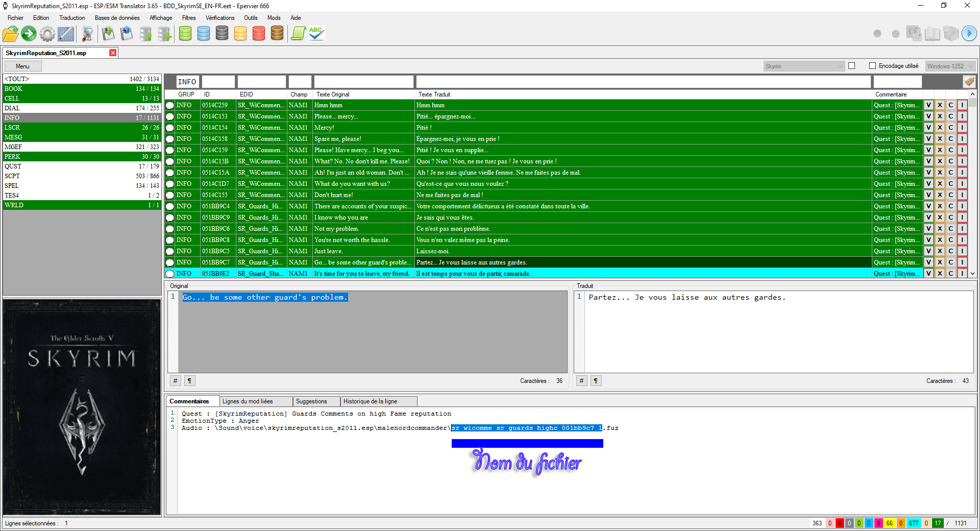
Task: Click the # button under Original pane
Action: coord(176,381)
